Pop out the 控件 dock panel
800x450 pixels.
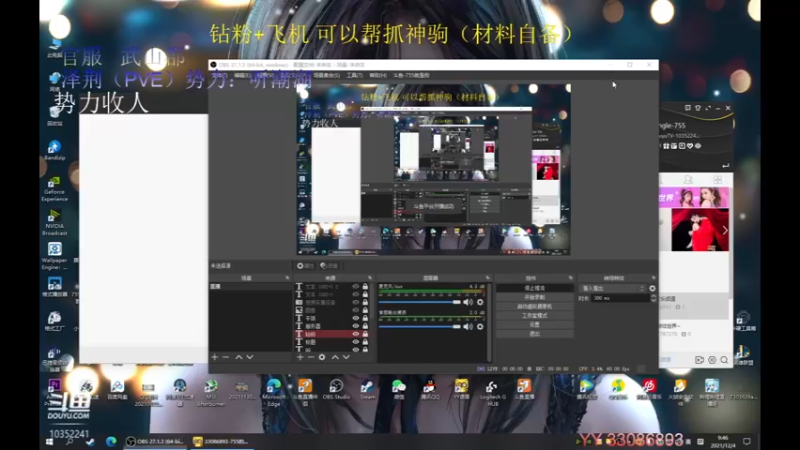(x=570, y=278)
